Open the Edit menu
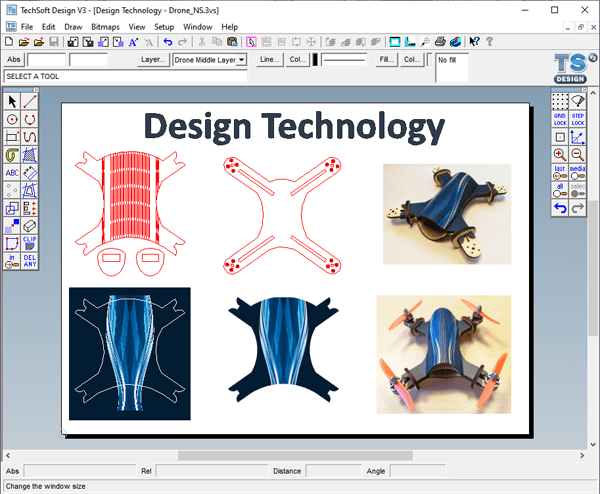The image size is (600, 494). pos(49,27)
